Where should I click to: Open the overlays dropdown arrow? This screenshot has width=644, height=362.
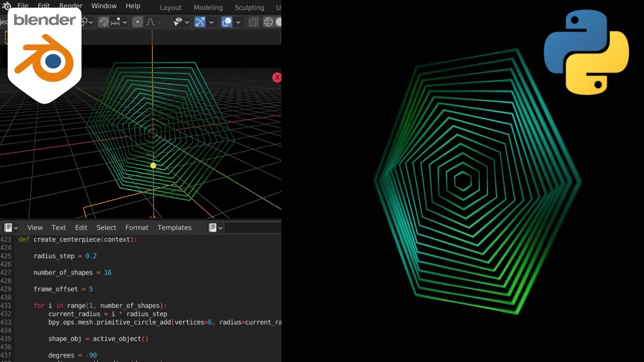237,22
